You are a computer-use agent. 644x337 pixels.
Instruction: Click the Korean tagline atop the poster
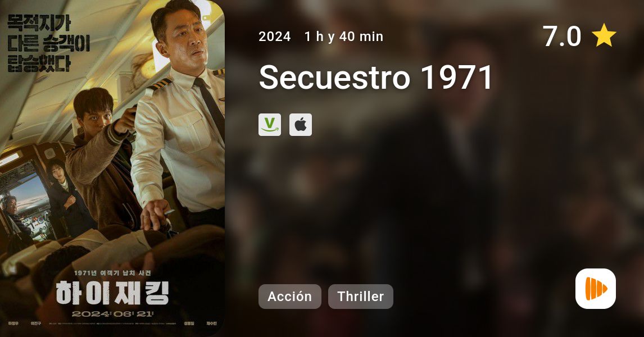[48, 43]
